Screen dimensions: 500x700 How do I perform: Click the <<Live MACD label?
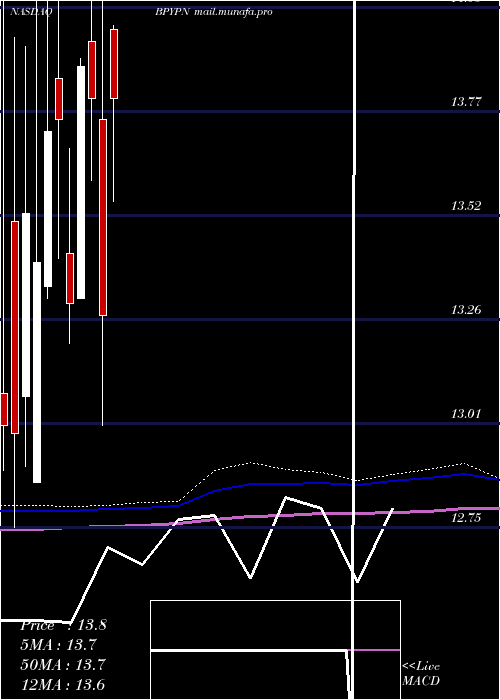point(421,674)
